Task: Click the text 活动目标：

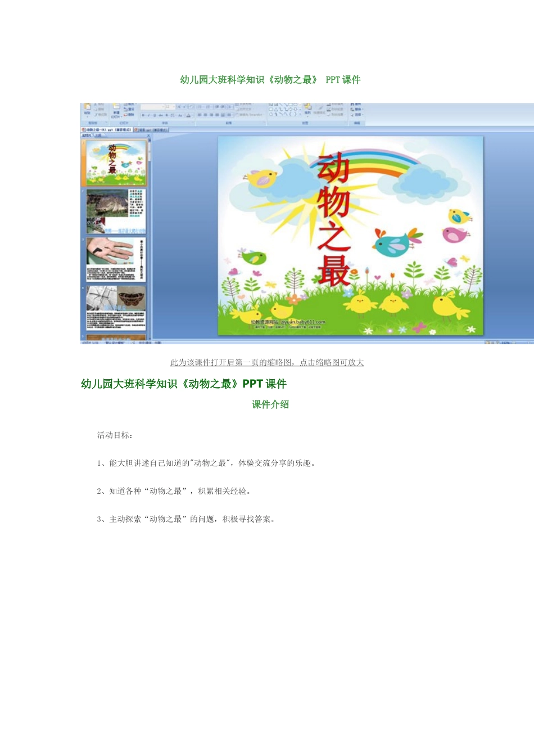Action: (115, 435)
